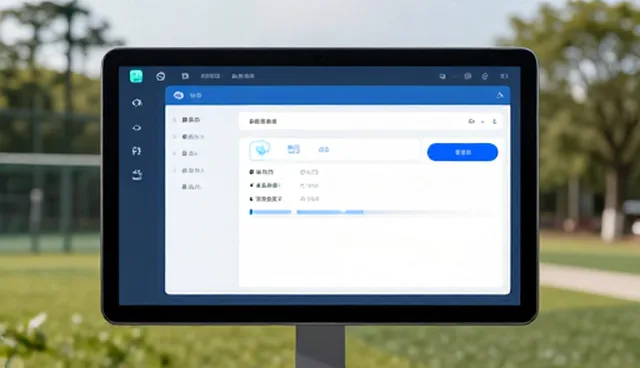The width and height of the screenshot is (640, 368).
Task: Click the triangle icon at blue header's right
Action: (500, 95)
